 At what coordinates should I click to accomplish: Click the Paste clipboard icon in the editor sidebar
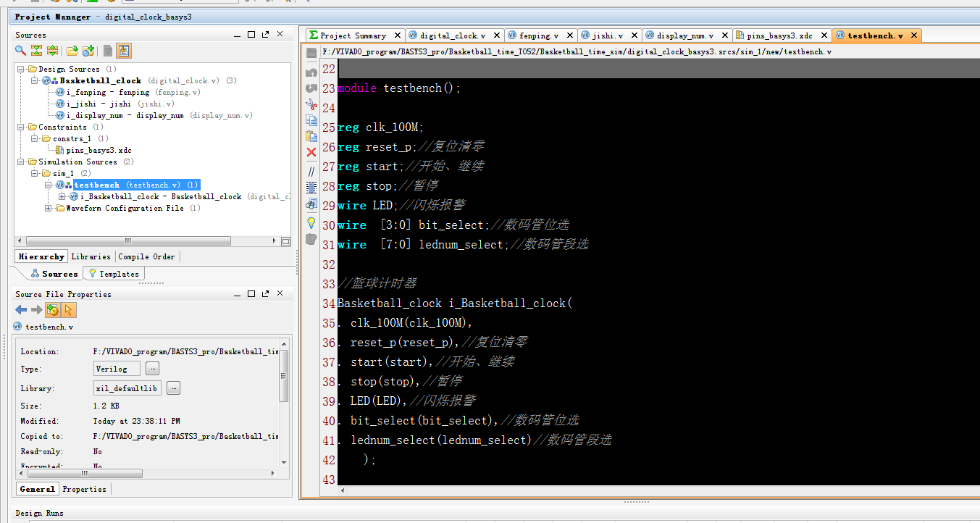coord(311,136)
